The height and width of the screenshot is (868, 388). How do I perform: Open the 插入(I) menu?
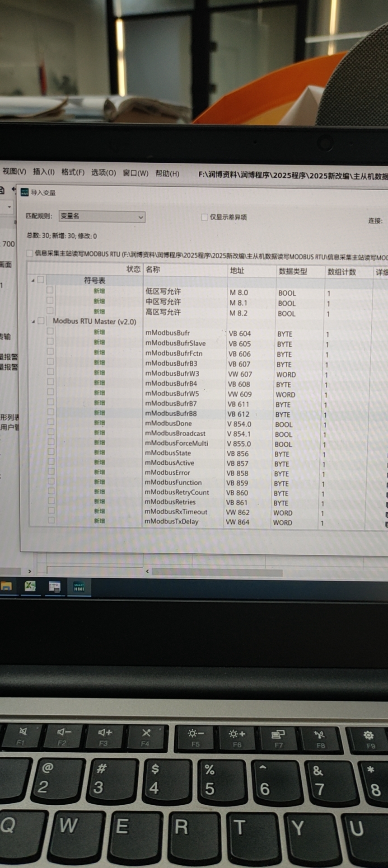[x=44, y=172]
